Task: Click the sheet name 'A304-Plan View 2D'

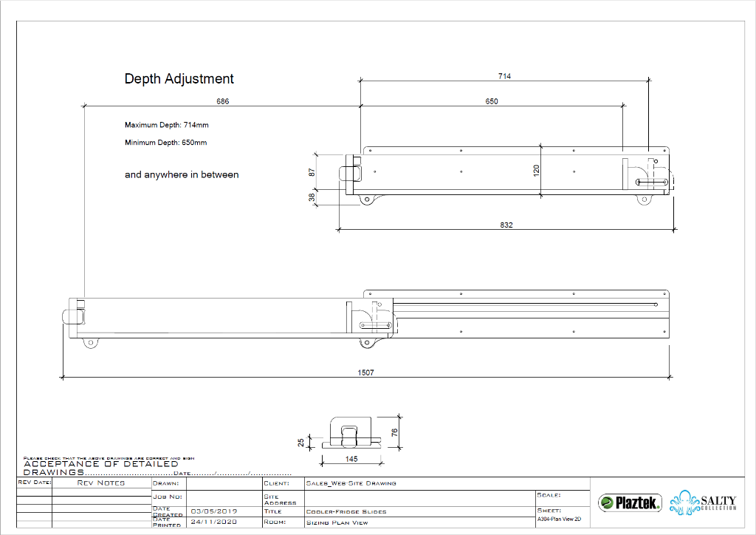Action: (x=559, y=519)
